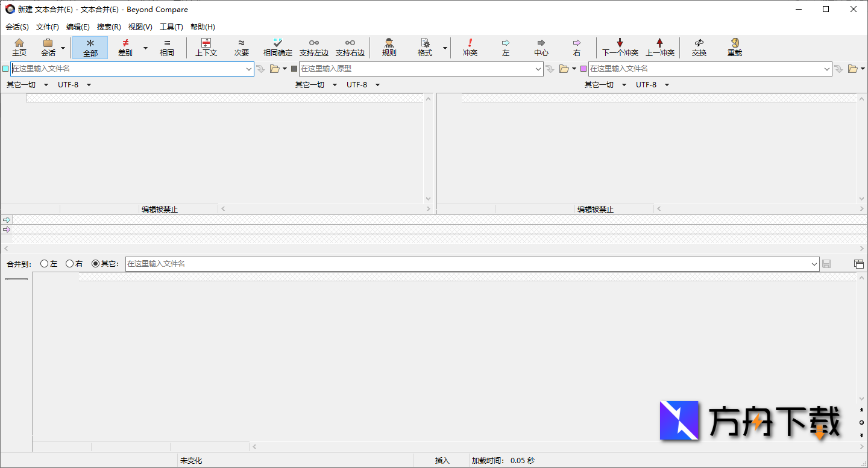Confirm the 其它 merge output radio selected
Image resolution: width=868 pixels, height=468 pixels.
[x=95, y=263]
